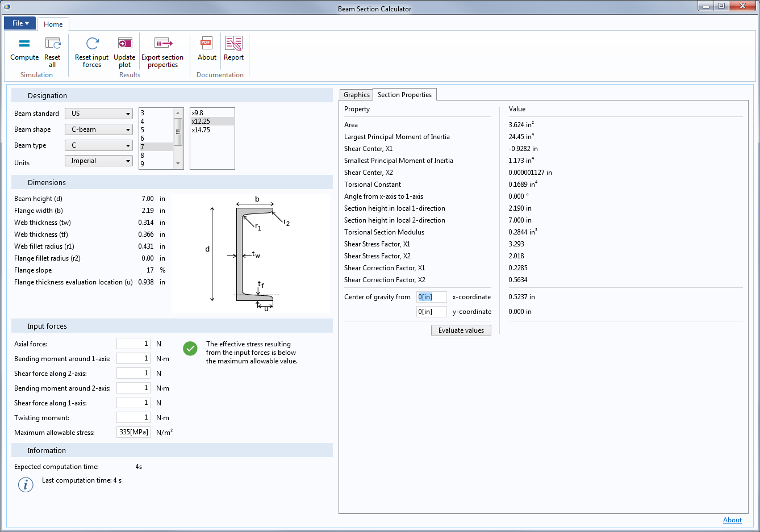Expand the Beam shape dropdown
Viewport: 760px width, 532px height.
click(x=99, y=129)
